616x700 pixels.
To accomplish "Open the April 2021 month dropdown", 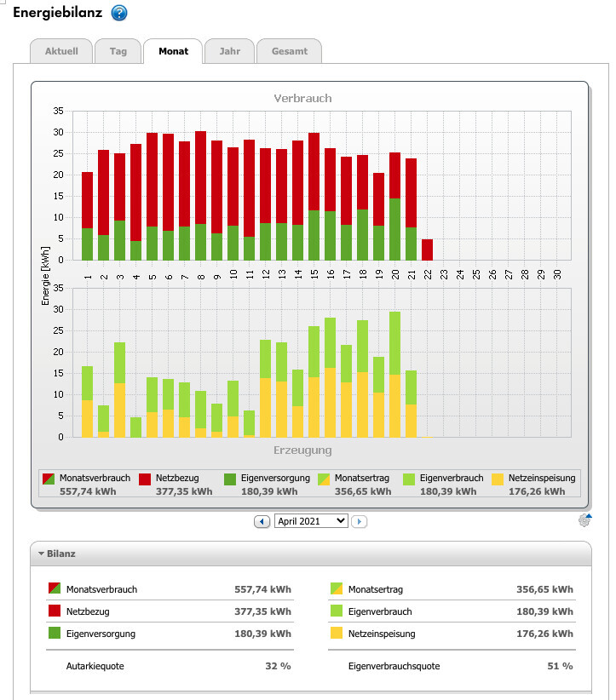I will [x=311, y=521].
